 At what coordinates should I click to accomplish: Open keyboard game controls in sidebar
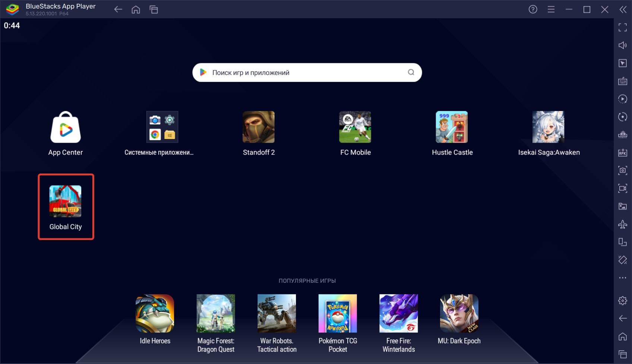pyautogui.click(x=623, y=81)
